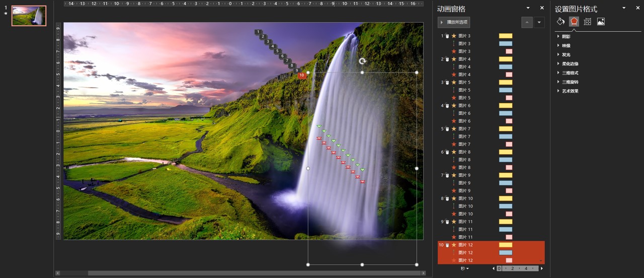Open the dropdown arrow on the selected 图片 12 animation
This screenshot has height=278, width=644.
(x=541, y=260)
